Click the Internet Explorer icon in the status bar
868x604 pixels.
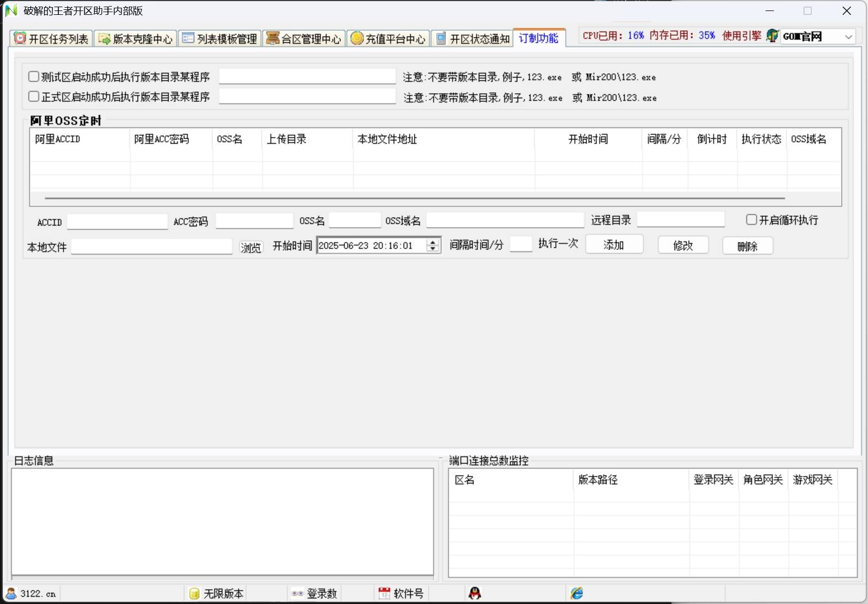pyautogui.click(x=577, y=593)
